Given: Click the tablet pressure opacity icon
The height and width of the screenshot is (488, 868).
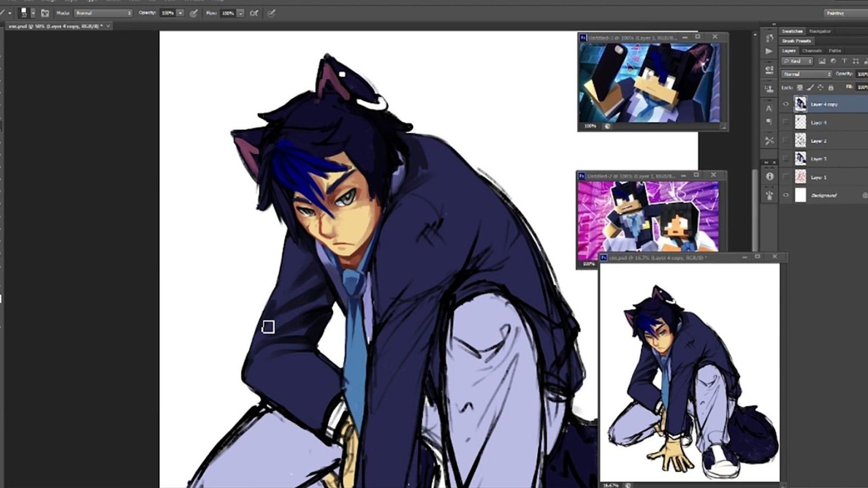Looking at the screenshot, I should (193, 12).
